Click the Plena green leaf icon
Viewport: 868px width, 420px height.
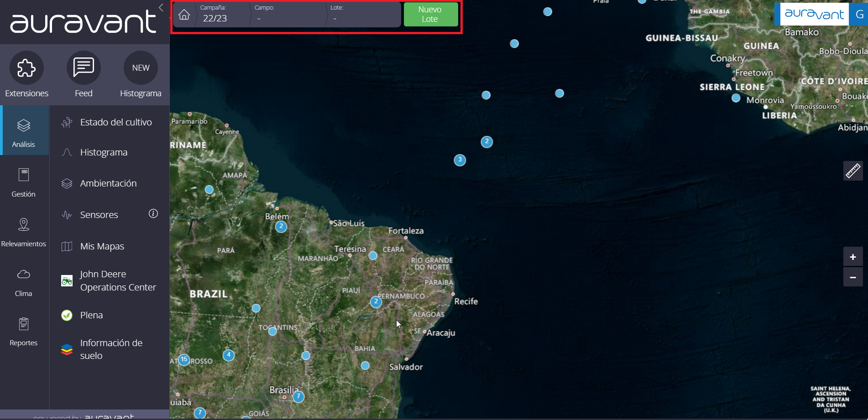pyautogui.click(x=67, y=315)
